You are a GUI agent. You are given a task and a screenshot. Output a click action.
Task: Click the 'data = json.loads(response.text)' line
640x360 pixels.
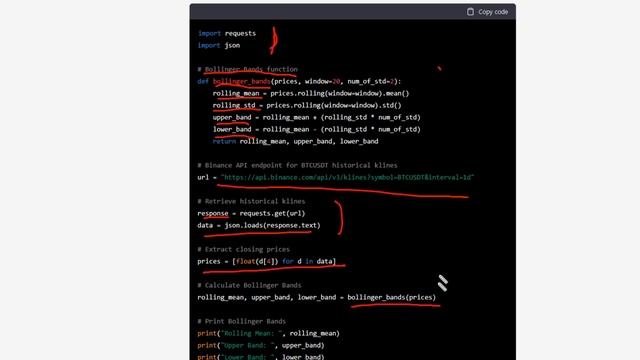[259, 225]
